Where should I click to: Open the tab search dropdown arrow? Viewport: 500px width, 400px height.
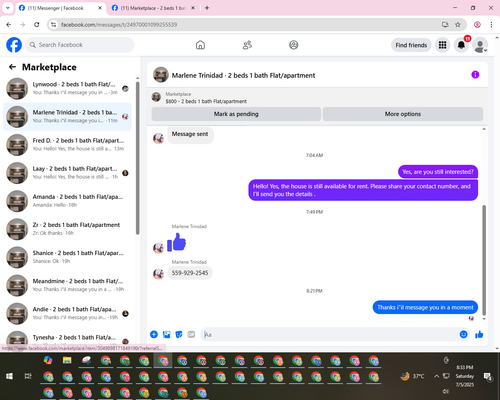[8, 8]
